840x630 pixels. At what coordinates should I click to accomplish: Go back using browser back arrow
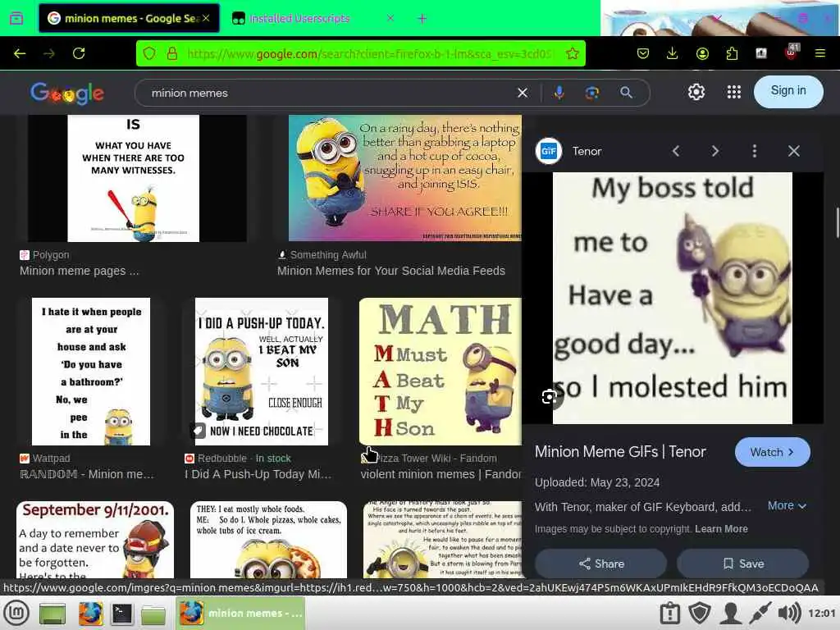click(x=20, y=53)
